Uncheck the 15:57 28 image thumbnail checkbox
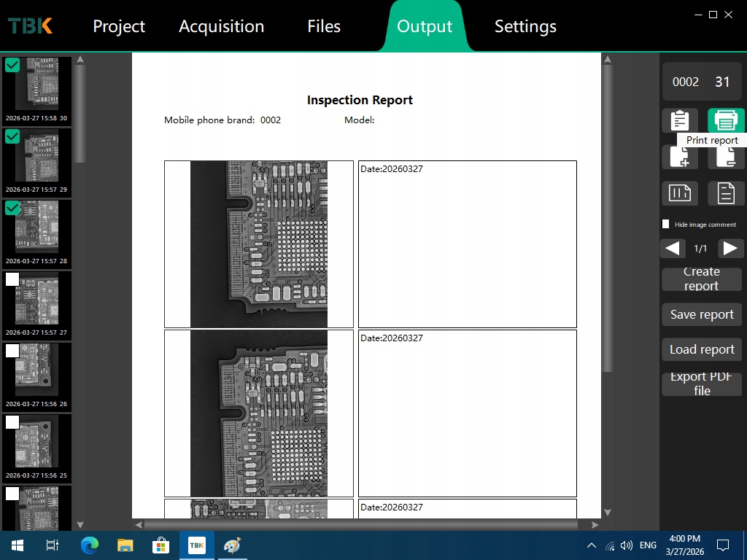Viewport: 747px width, 560px height. pyautogui.click(x=12, y=209)
